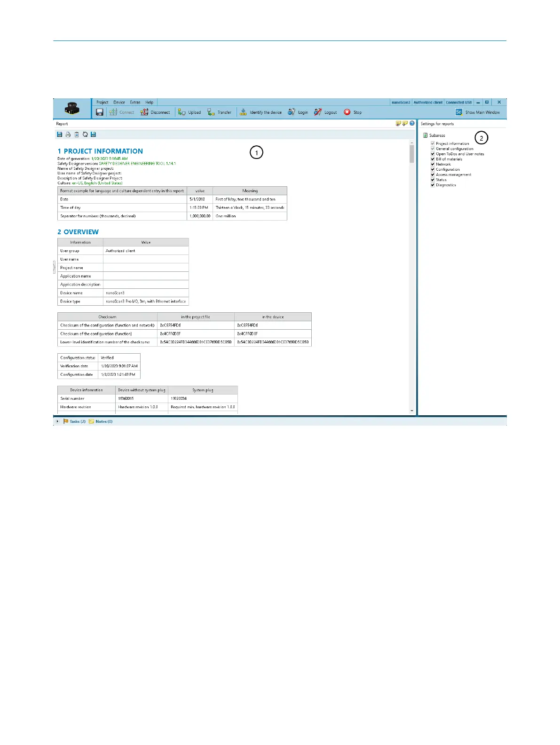Toggle the Project information checkbox
The height and width of the screenshot is (745, 560).
tap(433, 143)
